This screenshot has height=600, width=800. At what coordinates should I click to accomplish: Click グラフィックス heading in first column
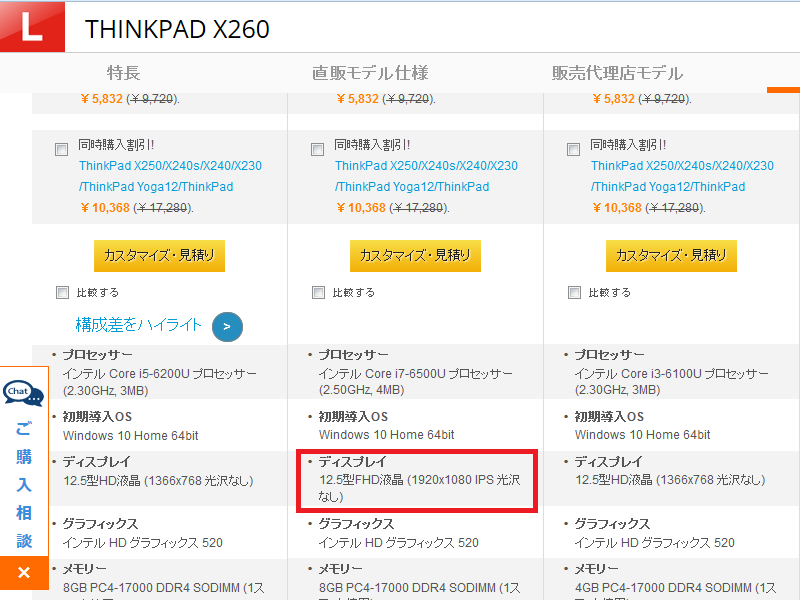coord(100,524)
